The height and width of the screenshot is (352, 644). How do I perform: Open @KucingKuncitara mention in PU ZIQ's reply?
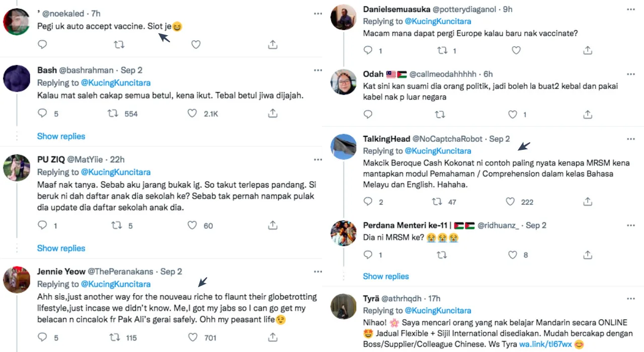pyautogui.click(x=116, y=172)
